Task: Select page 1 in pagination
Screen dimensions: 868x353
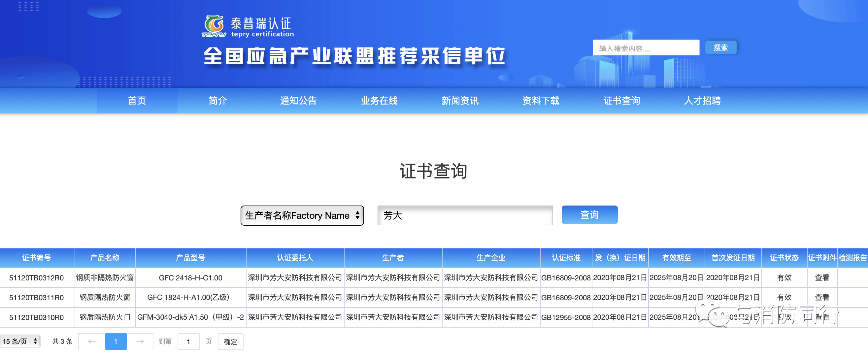Action: (x=116, y=341)
